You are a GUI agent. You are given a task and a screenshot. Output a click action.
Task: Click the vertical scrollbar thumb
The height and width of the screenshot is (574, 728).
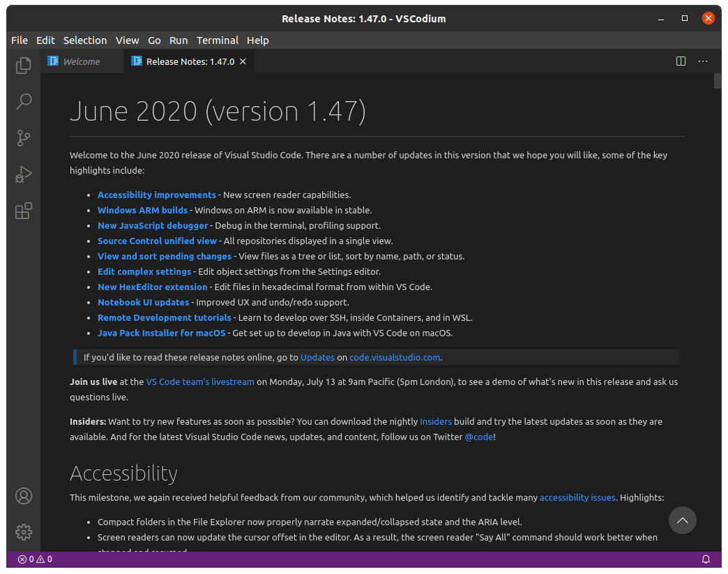718,81
